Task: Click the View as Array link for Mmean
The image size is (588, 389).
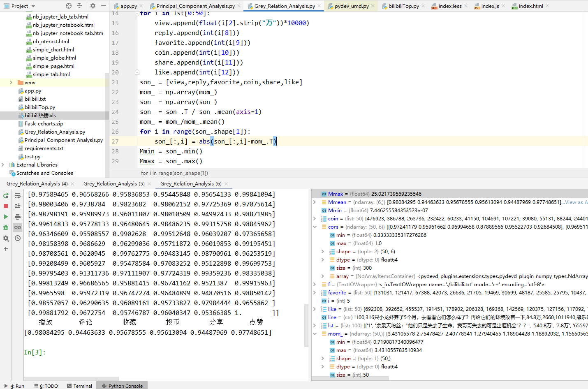Action: click(x=576, y=202)
